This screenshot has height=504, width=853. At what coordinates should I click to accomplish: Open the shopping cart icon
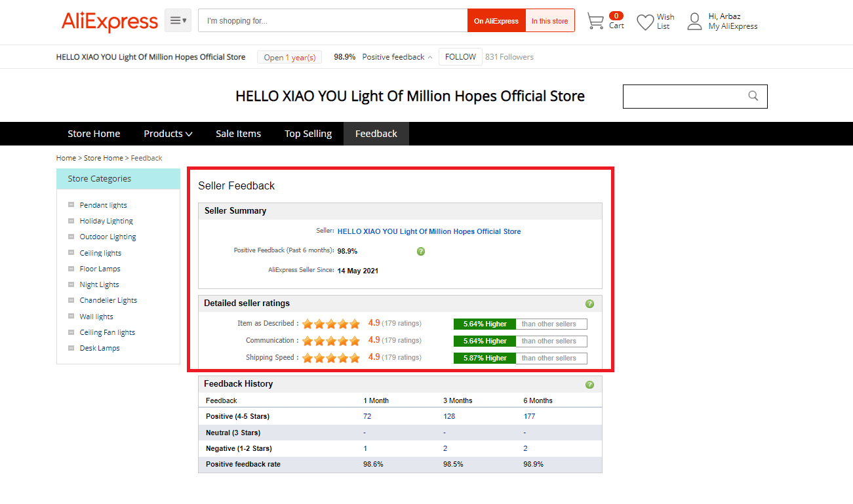point(595,22)
